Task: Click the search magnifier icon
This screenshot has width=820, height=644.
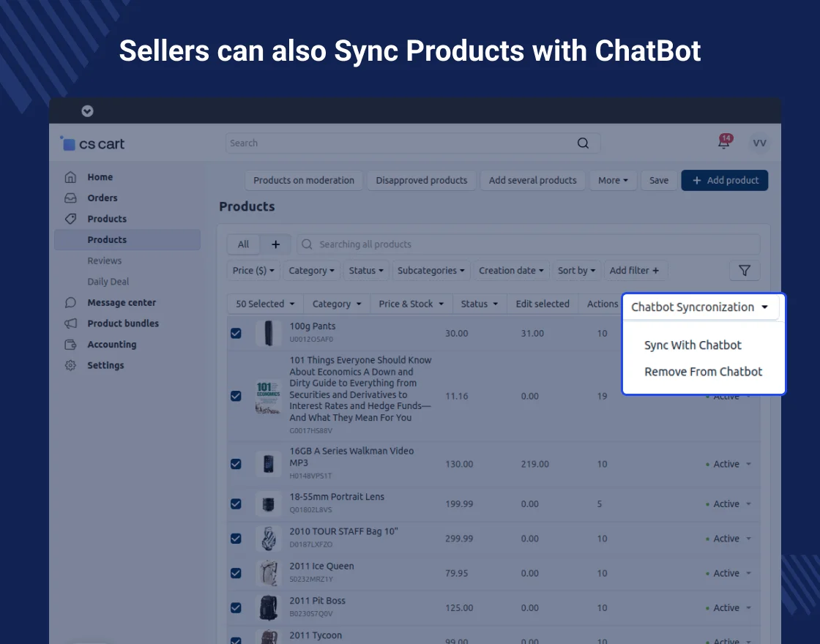Action: click(583, 143)
